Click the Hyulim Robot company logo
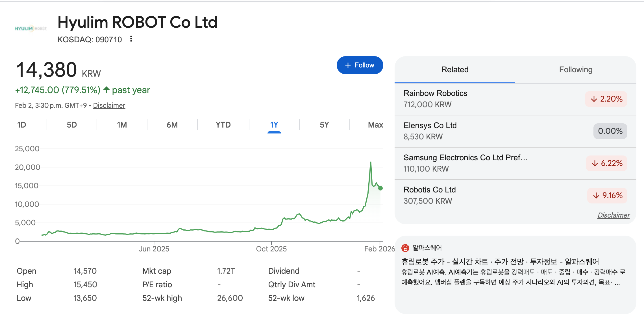The image size is (644, 320). pyautogui.click(x=31, y=29)
